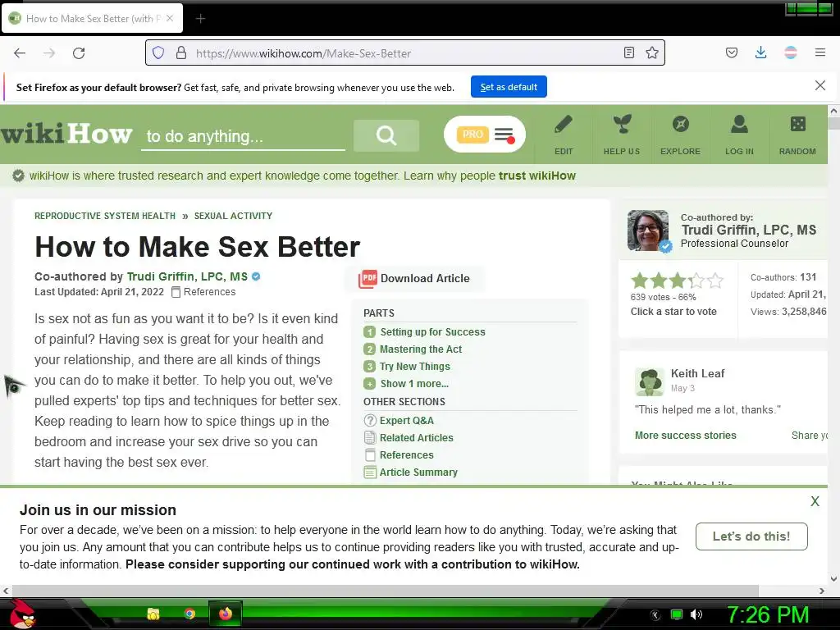840x630 pixels.
Task: Reload the page with the refresh icon
Action: tap(79, 53)
